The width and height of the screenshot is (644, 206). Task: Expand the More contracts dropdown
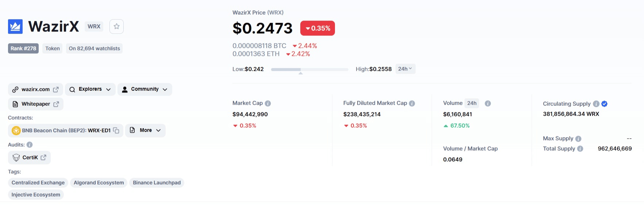pyautogui.click(x=145, y=131)
